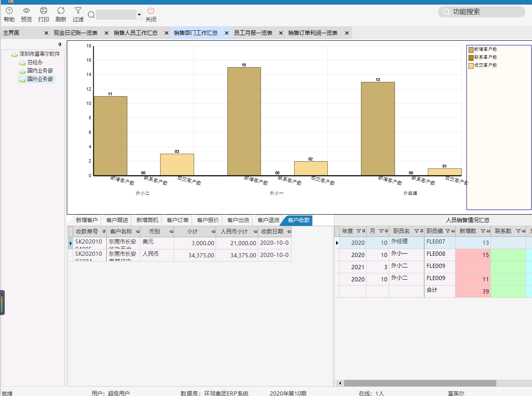Image resolution: width=532 pixels, height=396 pixels.
Task: Pin the 收款日期 column
Action: 289,232
